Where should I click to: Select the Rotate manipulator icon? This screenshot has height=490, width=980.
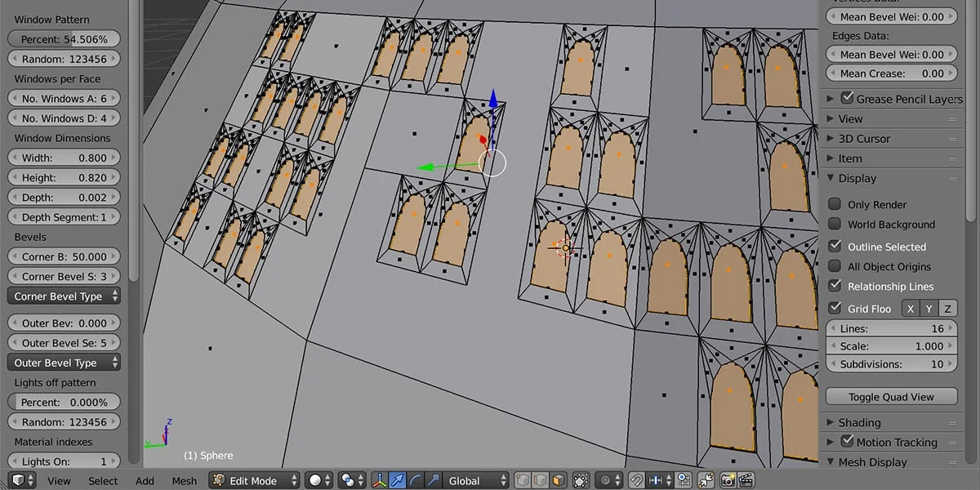pos(413,480)
